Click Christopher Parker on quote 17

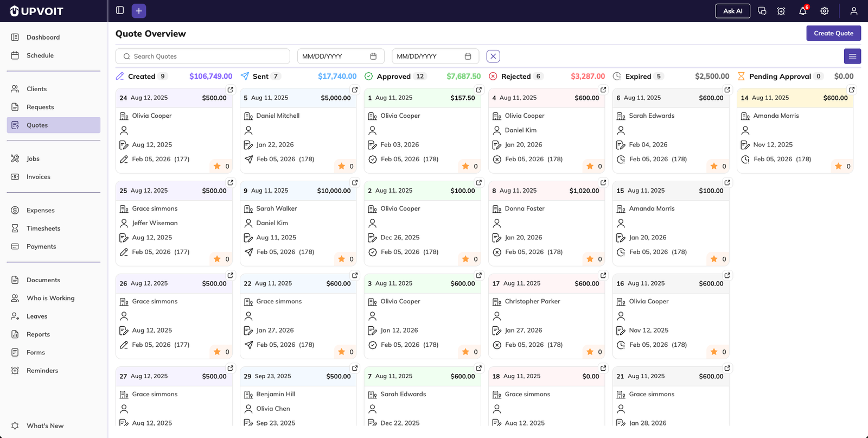click(532, 301)
